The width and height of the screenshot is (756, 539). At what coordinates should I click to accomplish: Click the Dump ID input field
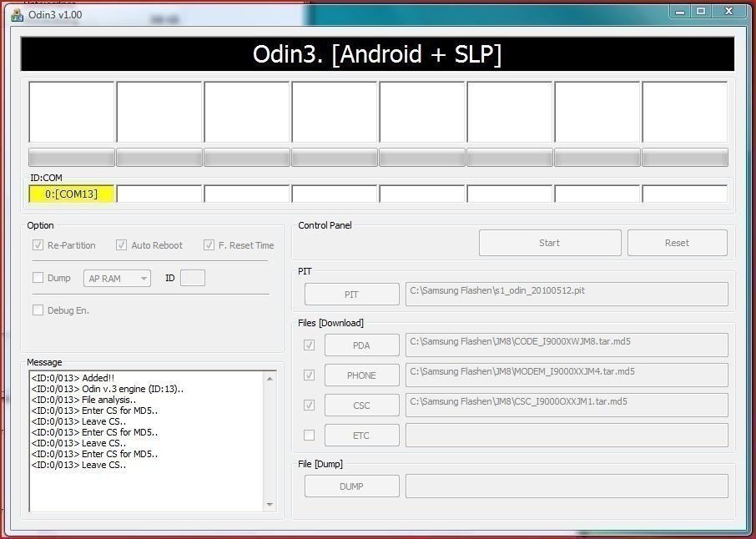pyautogui.click(x=193, y=278)
